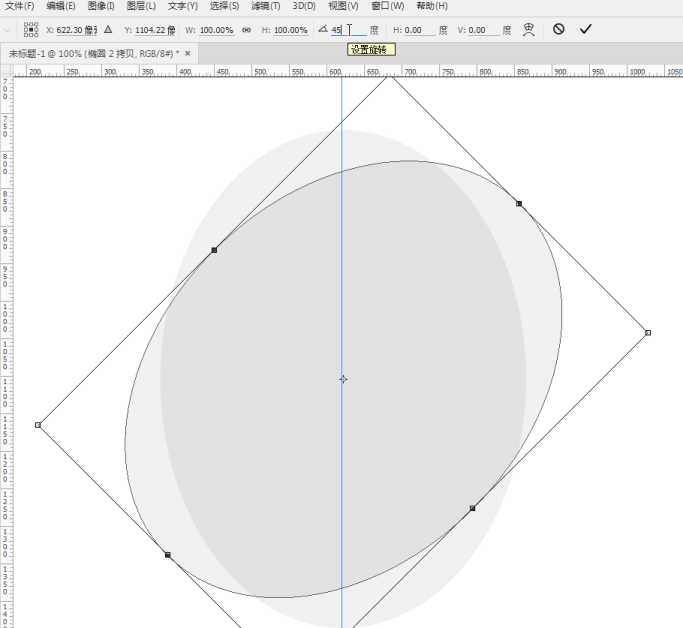Expand the tool preset picker arrow
This screenshot has width=683, height=628.
(x=8, y=30)
